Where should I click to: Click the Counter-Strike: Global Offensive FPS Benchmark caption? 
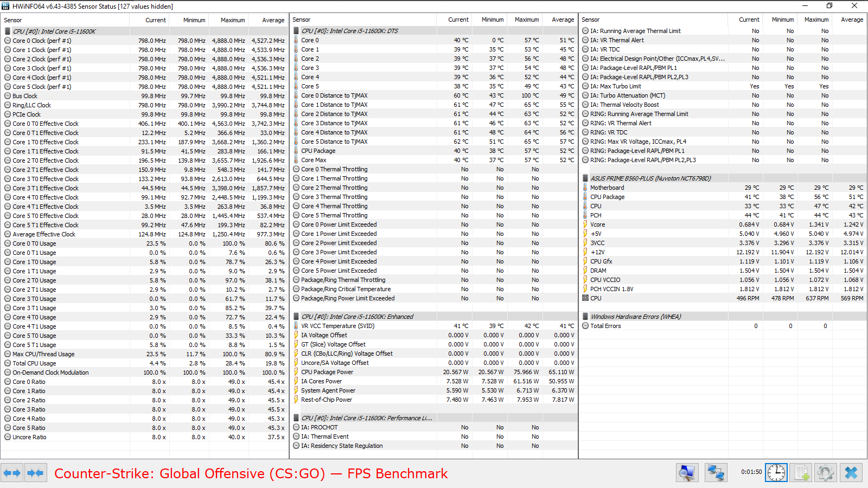pyautogui.click(x=251, y=473)
